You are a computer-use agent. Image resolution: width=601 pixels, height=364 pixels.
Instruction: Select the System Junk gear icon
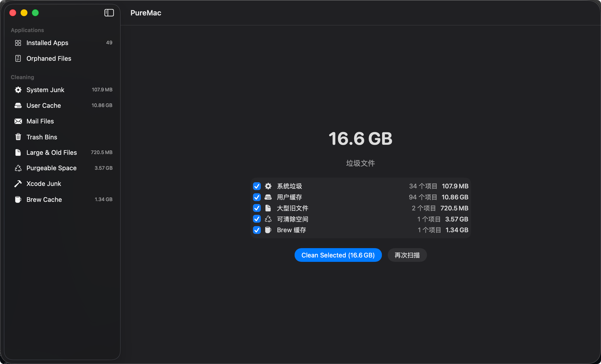(18, 90)
